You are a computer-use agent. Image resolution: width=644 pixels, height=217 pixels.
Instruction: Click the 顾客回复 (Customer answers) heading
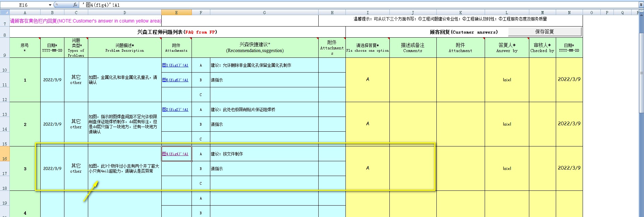point(464,32)
